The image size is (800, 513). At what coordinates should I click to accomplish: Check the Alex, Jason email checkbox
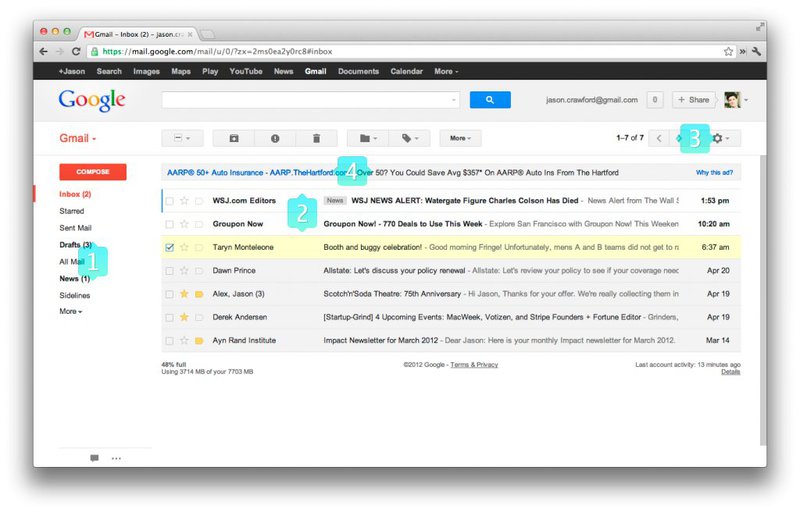tap(169, 294)
